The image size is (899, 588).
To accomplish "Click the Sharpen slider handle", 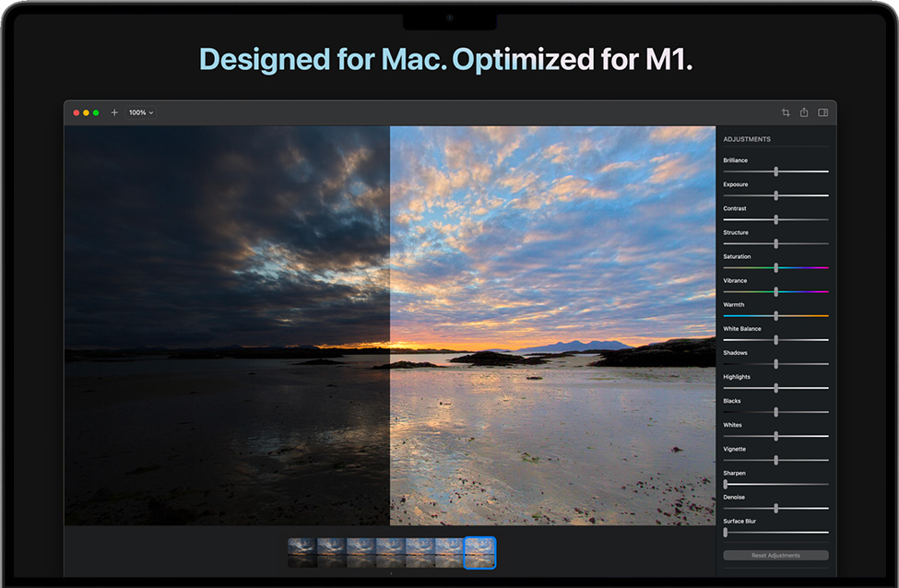I will [726, 484].
